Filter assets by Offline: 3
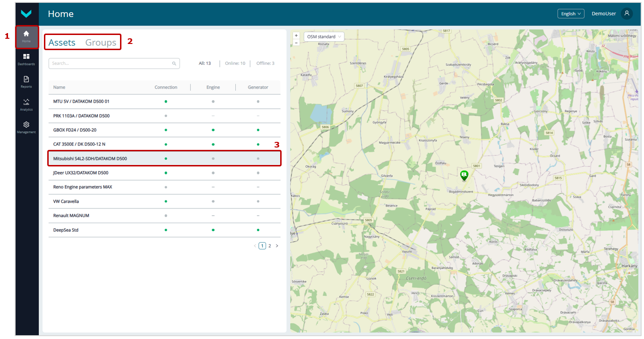The height and width of the screenshot is (339, 644). coord(265,63)
